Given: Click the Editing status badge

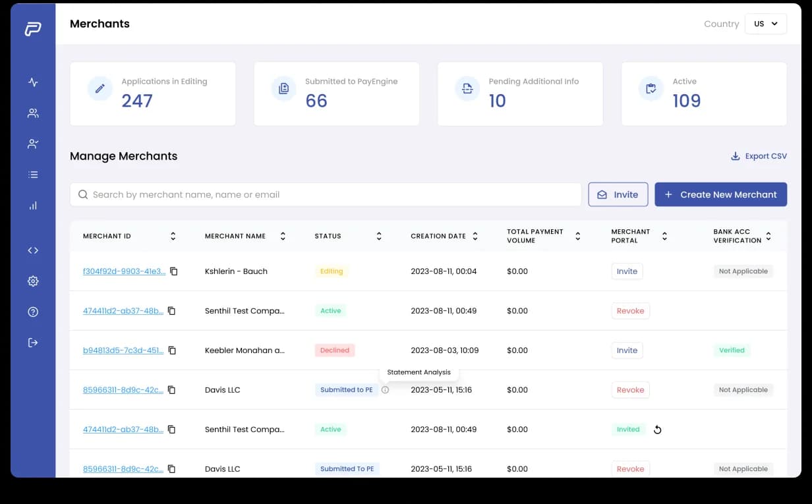Looking at the screenshot, I should (x=332, y=271).
